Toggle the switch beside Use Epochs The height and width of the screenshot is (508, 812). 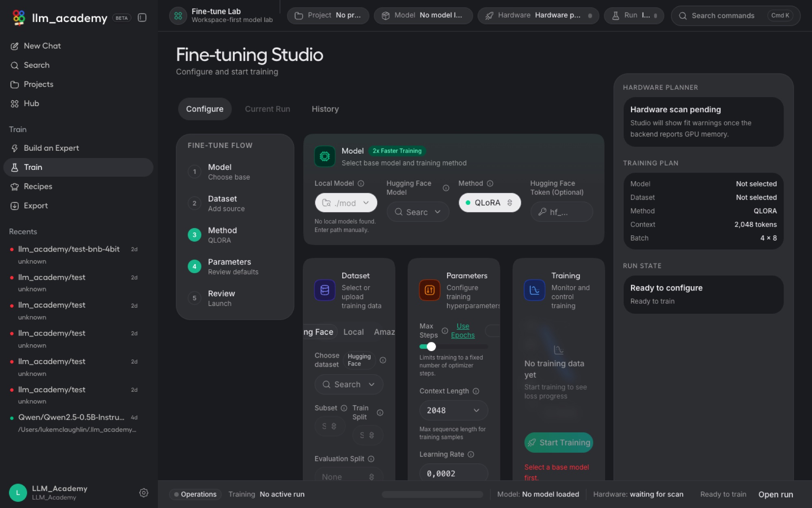click(x=492, y=331)
